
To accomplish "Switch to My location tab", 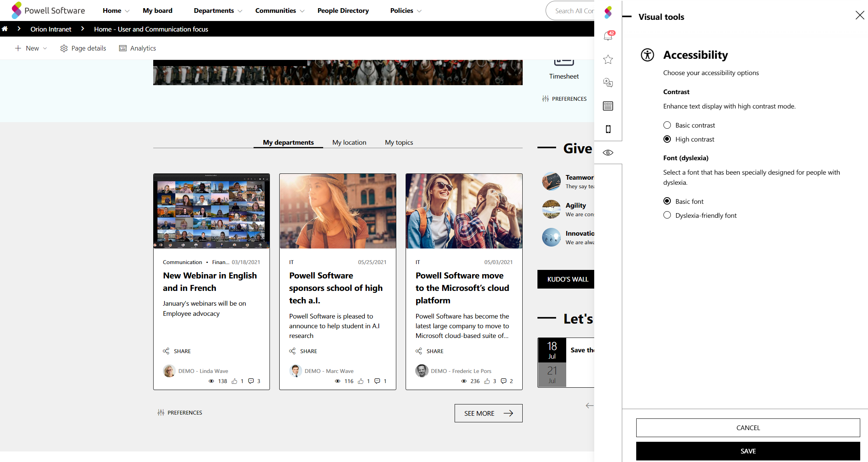I will click(x=349, y=142).
